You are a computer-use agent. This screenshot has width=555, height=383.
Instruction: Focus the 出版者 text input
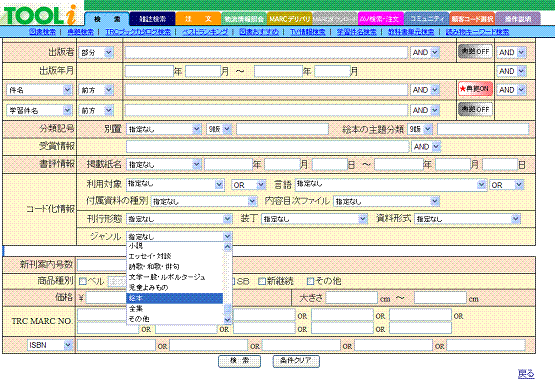coord(266,52)
